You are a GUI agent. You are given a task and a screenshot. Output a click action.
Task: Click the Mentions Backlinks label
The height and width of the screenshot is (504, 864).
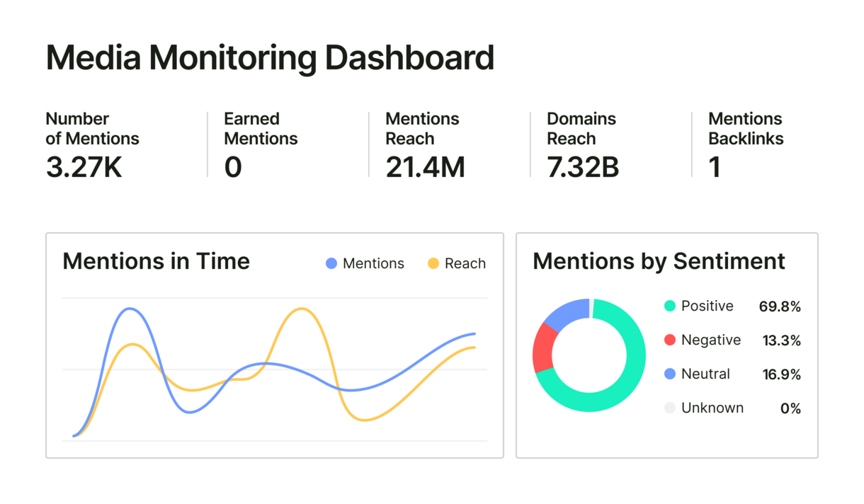pyautogui.click(x=746, y=129)
